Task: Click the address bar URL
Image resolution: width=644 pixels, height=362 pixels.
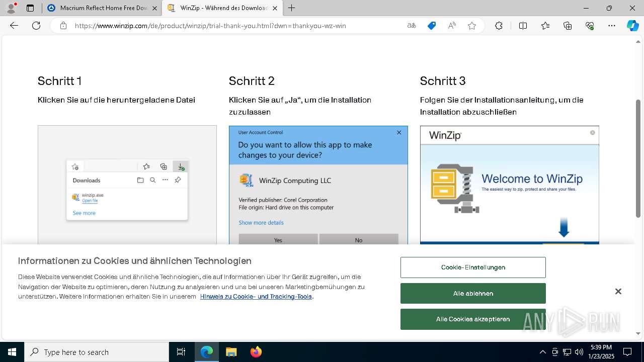Action: pos(210,26)
